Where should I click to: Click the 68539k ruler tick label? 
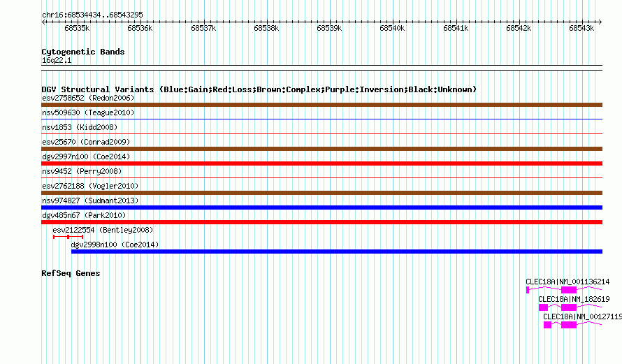[x=329, y=28]
